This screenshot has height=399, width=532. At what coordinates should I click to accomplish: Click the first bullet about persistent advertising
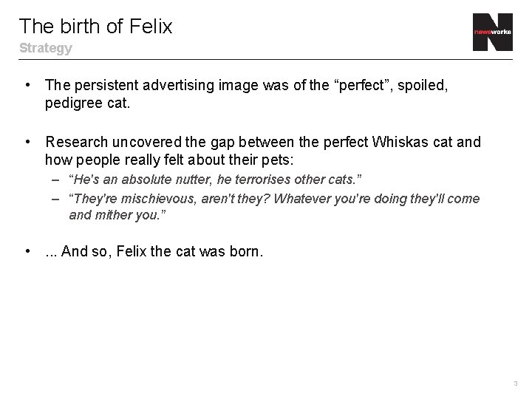click(x=246, y=94)
